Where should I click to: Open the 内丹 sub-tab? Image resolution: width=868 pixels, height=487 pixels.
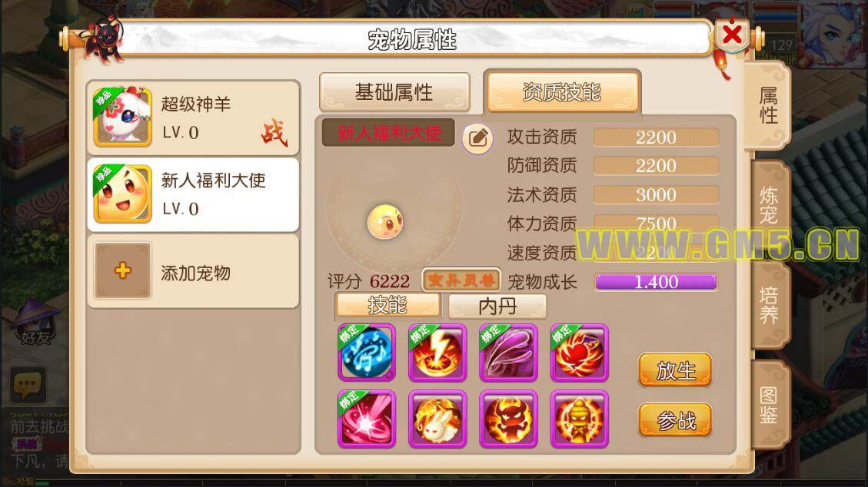click(497, 306)
